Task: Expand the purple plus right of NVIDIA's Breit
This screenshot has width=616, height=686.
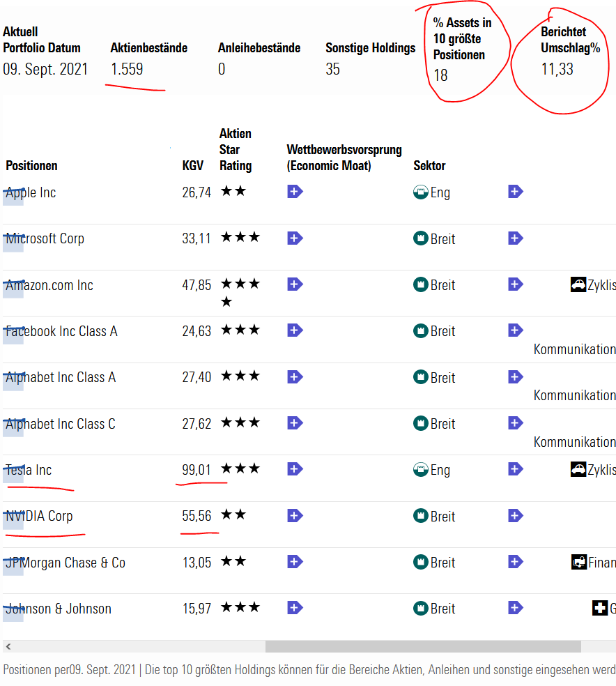Action: tap(515, 516)
